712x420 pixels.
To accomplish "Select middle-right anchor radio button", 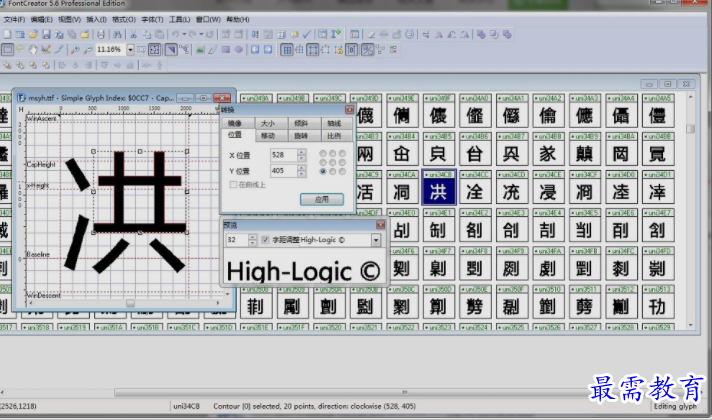I will 342,163.
